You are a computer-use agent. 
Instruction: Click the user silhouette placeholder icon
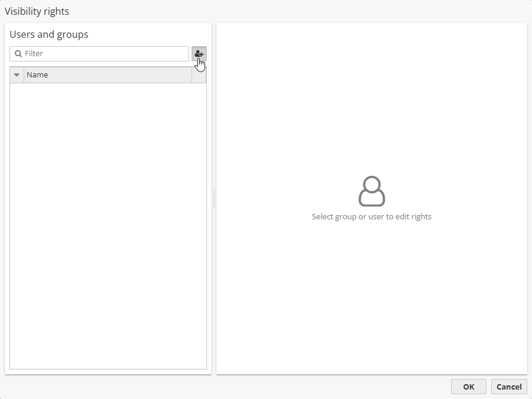(371, 191)
